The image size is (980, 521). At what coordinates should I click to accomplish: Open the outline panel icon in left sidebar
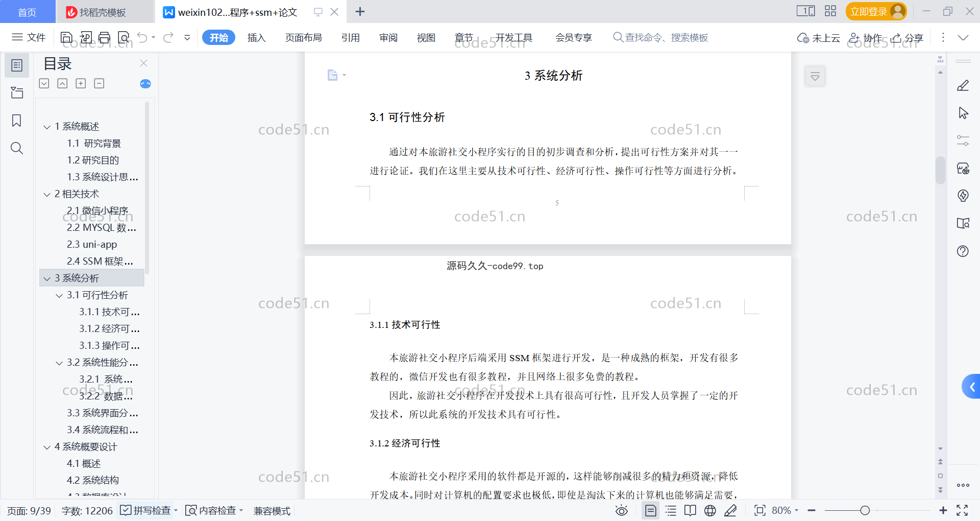[x=17, y=65]
